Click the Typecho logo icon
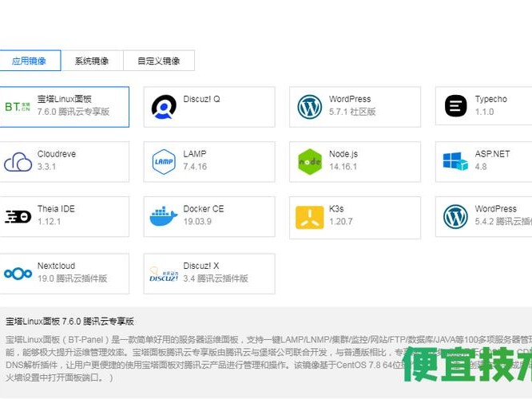 click(x=455, y=106)
